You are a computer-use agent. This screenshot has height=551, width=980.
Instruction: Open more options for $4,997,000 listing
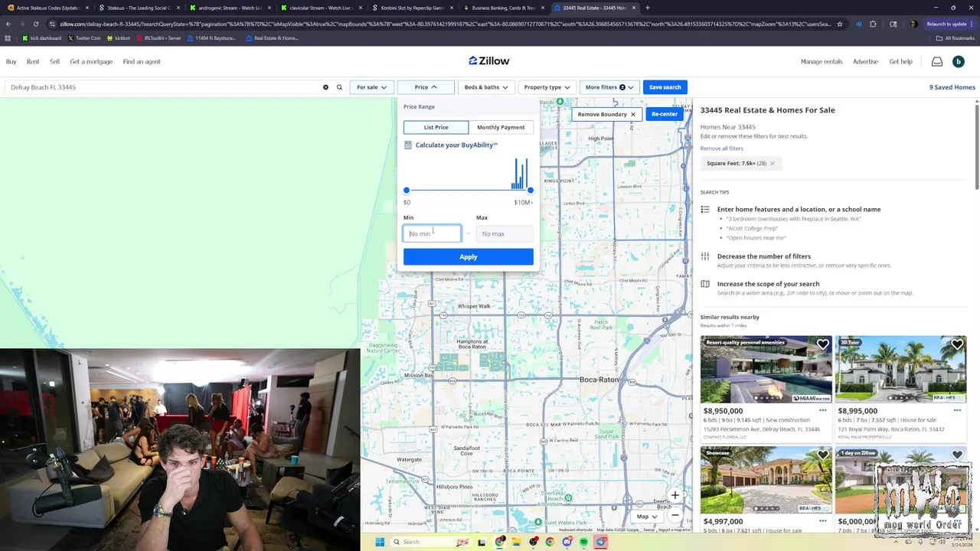(x=822, y=521)
